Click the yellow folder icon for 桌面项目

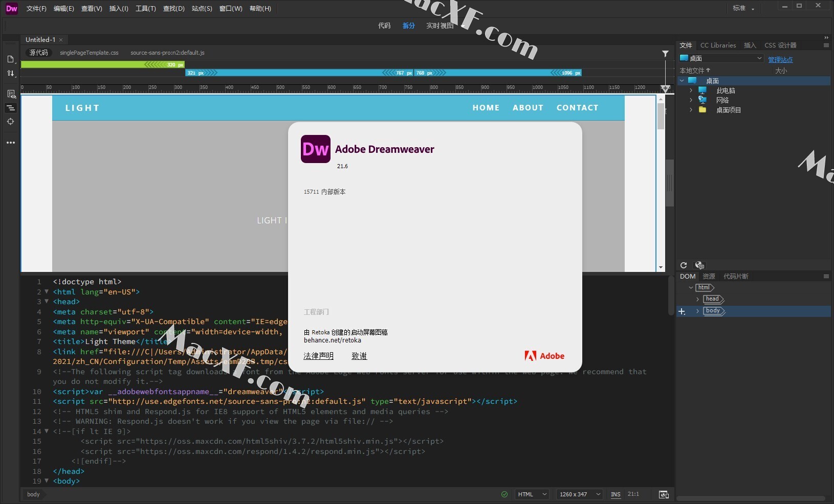click(703, 109)
